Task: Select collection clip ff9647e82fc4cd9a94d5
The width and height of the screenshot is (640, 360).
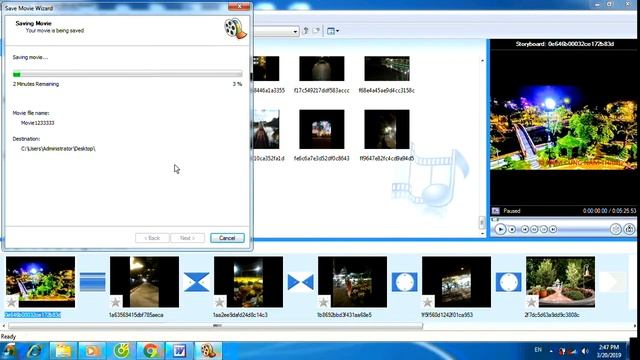Action: (387, 129)
